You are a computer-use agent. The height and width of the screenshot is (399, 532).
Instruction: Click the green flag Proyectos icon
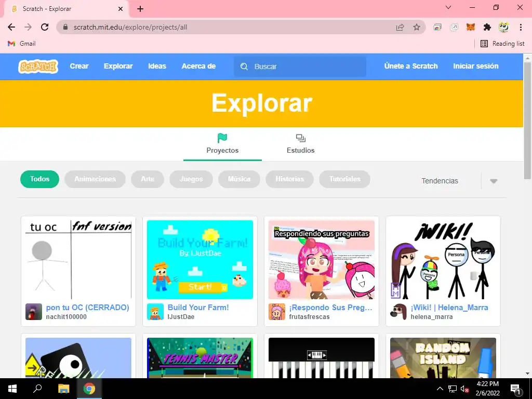[222, 138]
